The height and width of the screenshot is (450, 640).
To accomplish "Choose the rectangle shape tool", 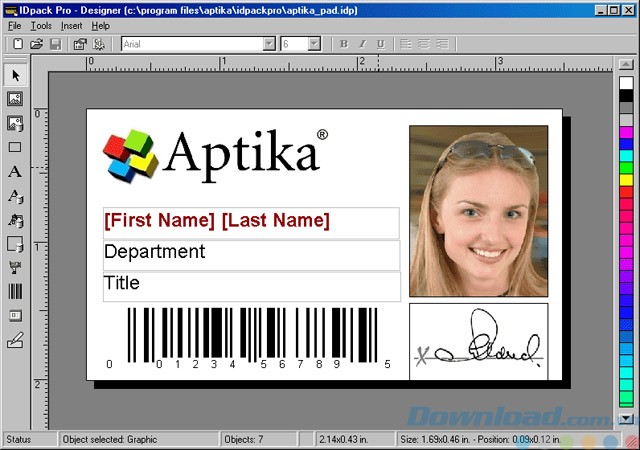I will click(x=15, y=147).
